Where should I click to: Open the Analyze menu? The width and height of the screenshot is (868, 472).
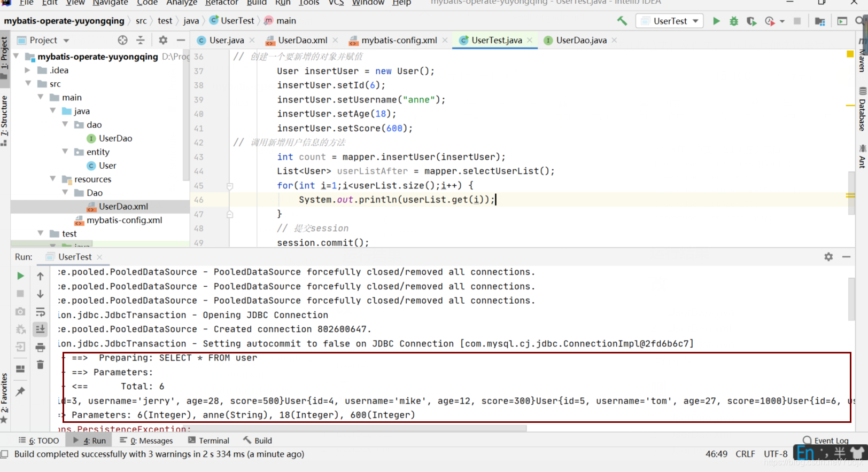click(182, 3)
